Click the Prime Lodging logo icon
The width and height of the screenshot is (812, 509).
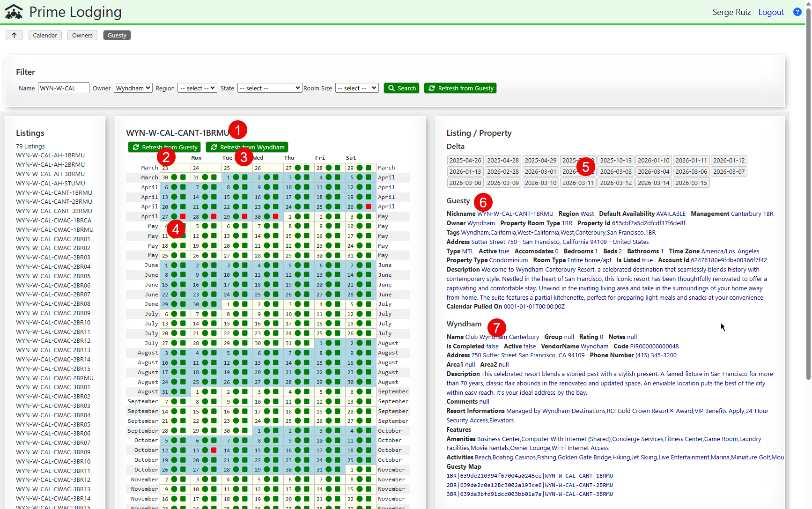click(x=14, y=12)
